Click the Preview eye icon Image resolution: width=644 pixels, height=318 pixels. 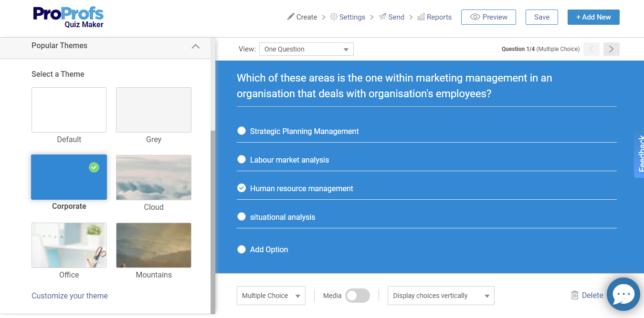475,17
